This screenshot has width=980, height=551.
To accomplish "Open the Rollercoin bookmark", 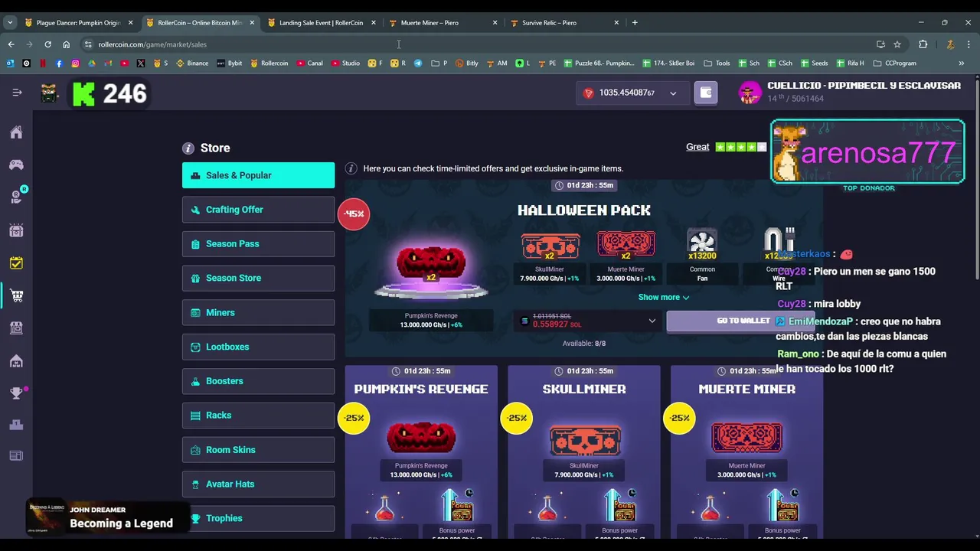I will (269, 64).
